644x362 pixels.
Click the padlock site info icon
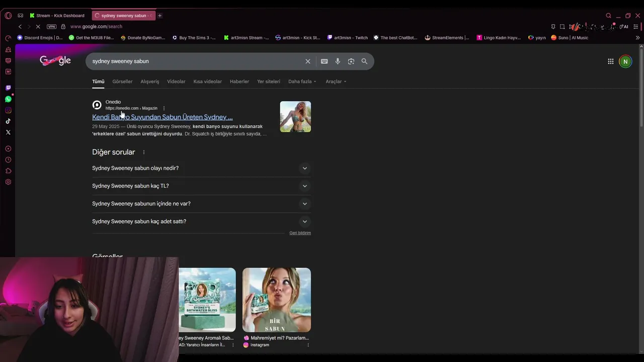click(63, 27)
